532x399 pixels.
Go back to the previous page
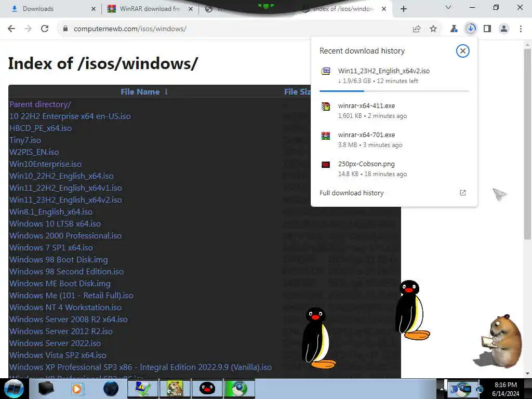[x=11, y=29]
